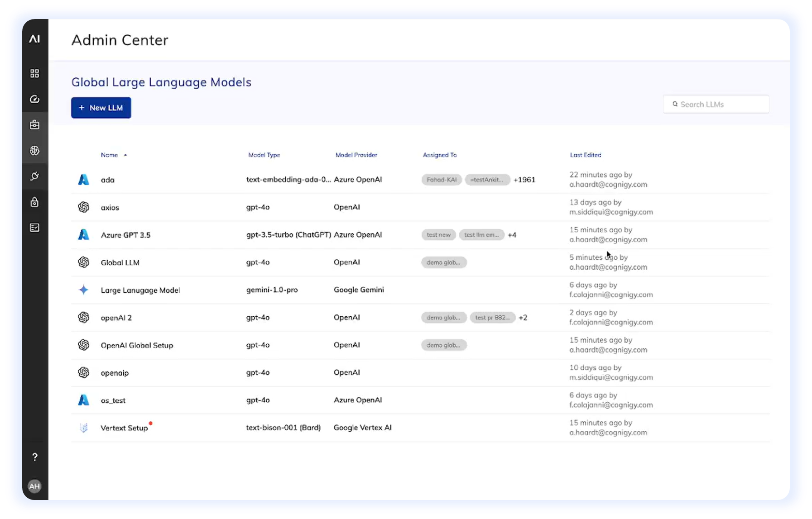Open the help question mark icon
Image resolution: width=812 pixels, height=519 pixels.
[34, 457]
